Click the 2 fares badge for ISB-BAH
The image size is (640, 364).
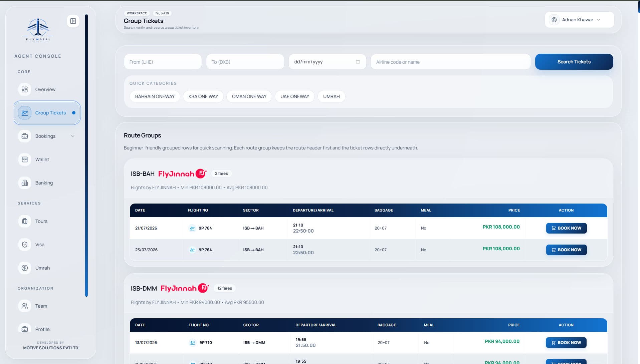coord(221,173)
